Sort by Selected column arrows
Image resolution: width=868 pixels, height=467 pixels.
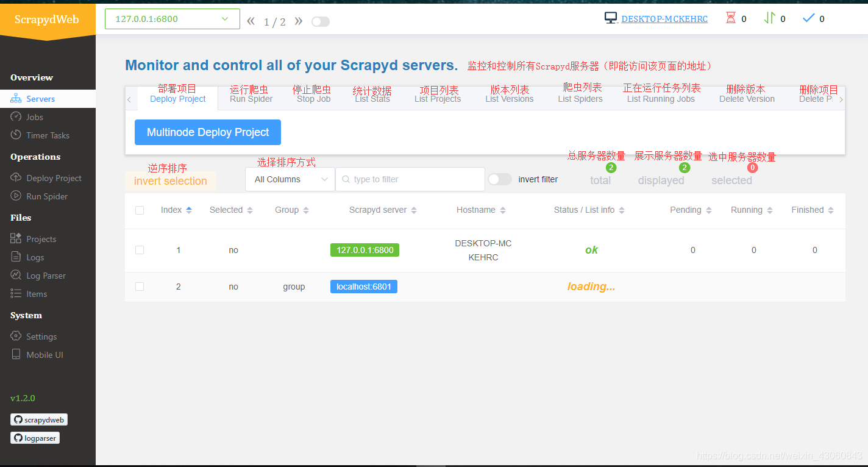pyautogui.click(x=249, y=210)
